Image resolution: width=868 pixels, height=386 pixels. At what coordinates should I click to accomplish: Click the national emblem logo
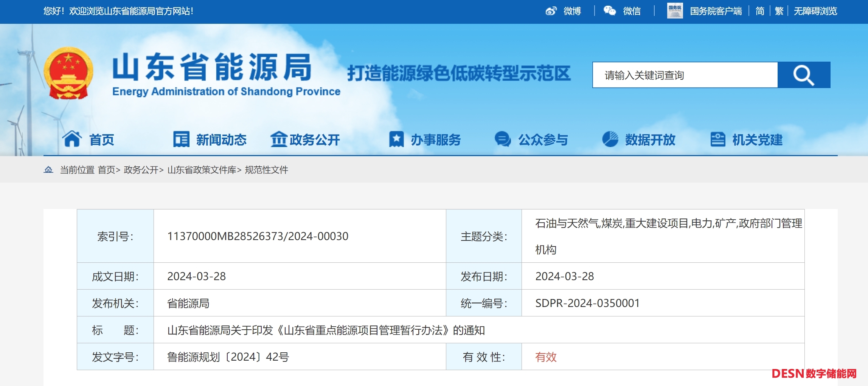(x=68, y=73)
